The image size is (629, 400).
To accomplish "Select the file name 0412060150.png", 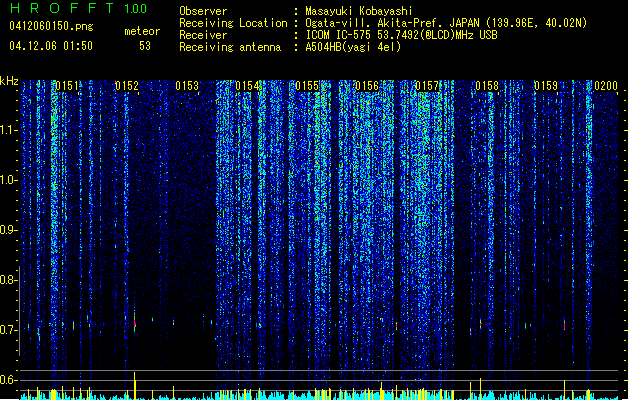I will click(x=51, y=26).
